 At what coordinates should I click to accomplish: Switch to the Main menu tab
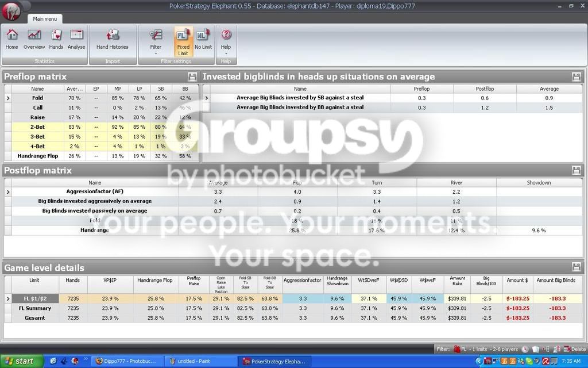pyautogui.click(x=45, y=18)
